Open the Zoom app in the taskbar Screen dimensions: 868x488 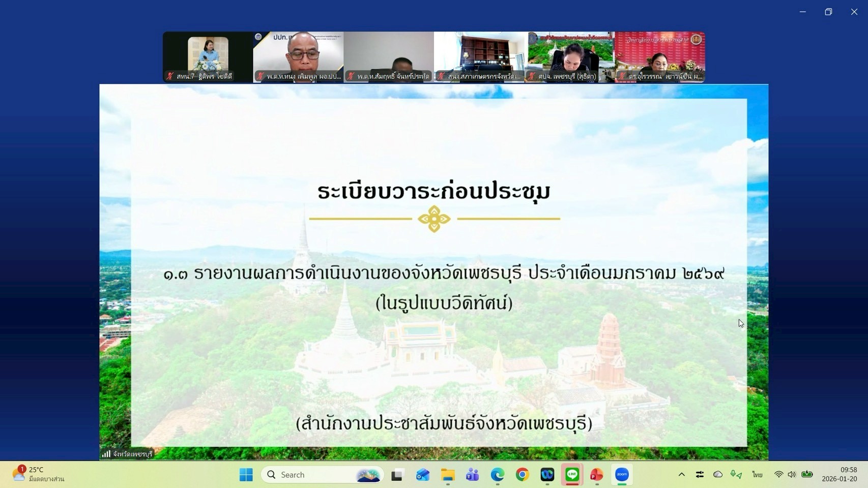[x=622, y=475]
